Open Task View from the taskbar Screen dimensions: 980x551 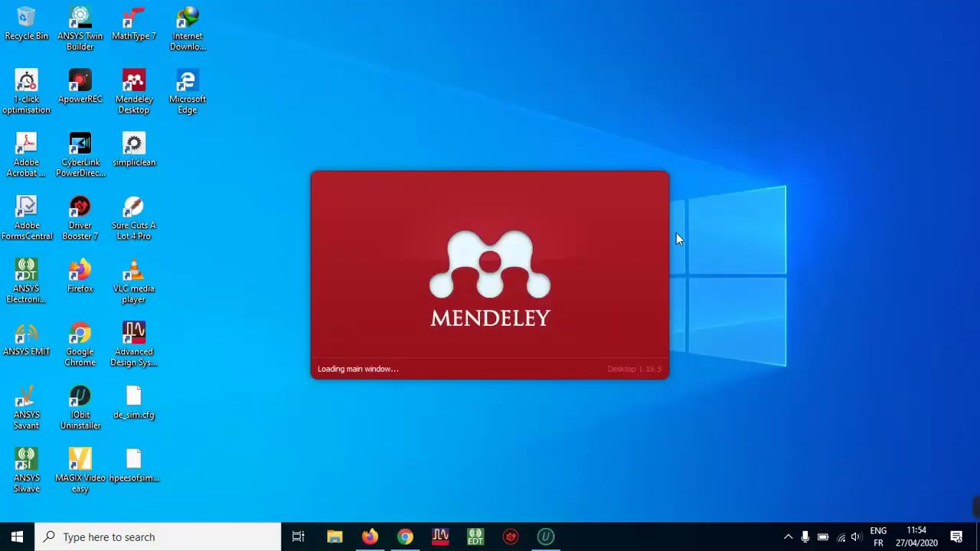[x=299, y=536]
